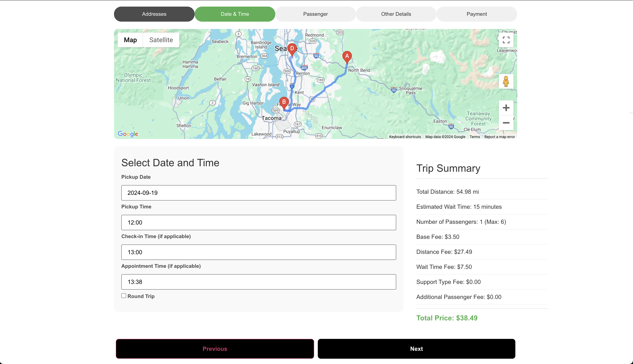The width and height of the screenshot is (633, 364).
Task: Click the Trip Summary heading
Action: coord(448,168)
